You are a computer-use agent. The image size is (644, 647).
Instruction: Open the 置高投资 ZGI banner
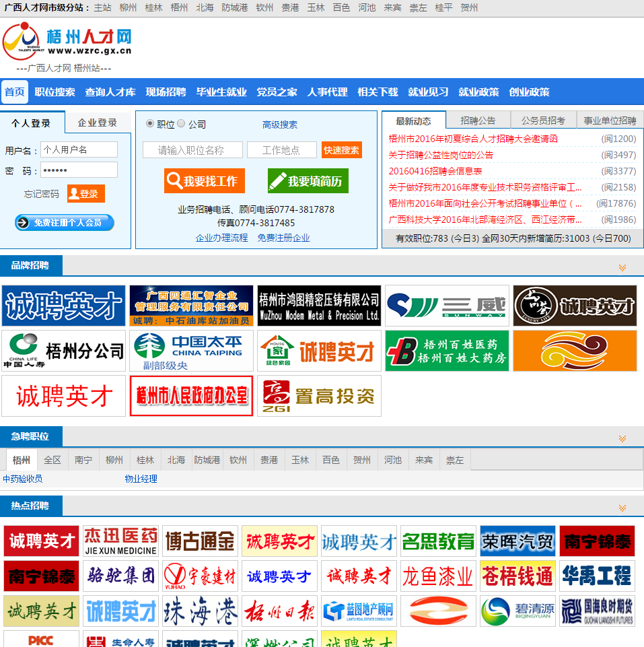tap(320, 396)
